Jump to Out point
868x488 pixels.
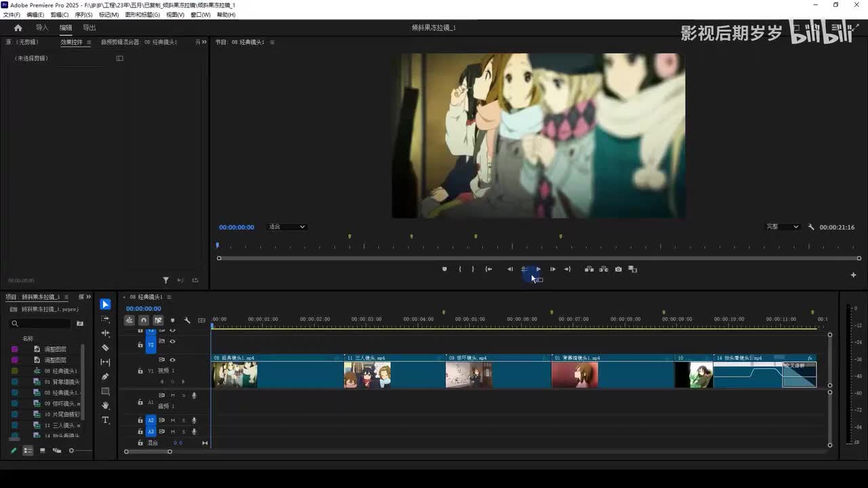point(568,269)
